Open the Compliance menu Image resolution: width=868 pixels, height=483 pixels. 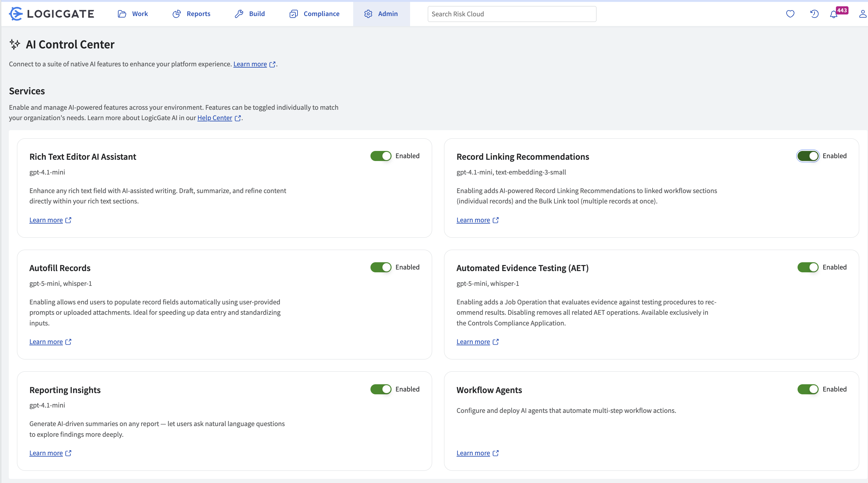[314, 14]
